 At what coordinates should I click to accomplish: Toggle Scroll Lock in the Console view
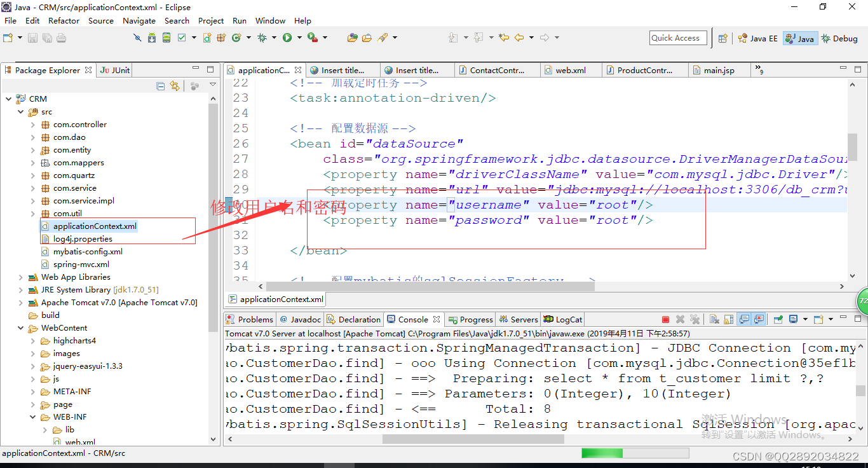point(728,319)
